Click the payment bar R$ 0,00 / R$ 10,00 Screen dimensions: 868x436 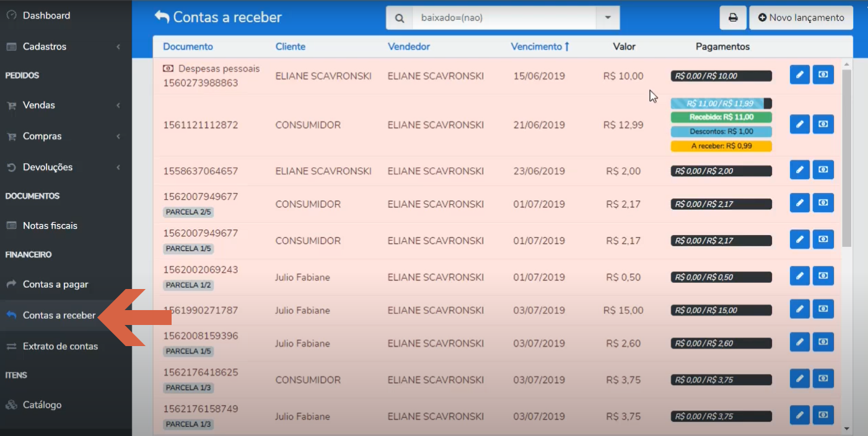[x=721, y=76]
